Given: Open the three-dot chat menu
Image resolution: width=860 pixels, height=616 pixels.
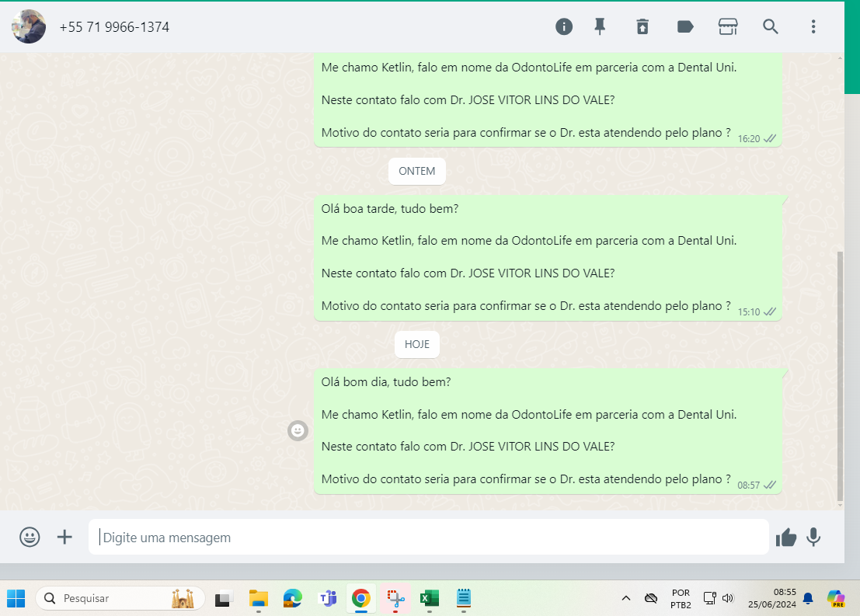Looking at the screenshot, I should tap(813, 26).
